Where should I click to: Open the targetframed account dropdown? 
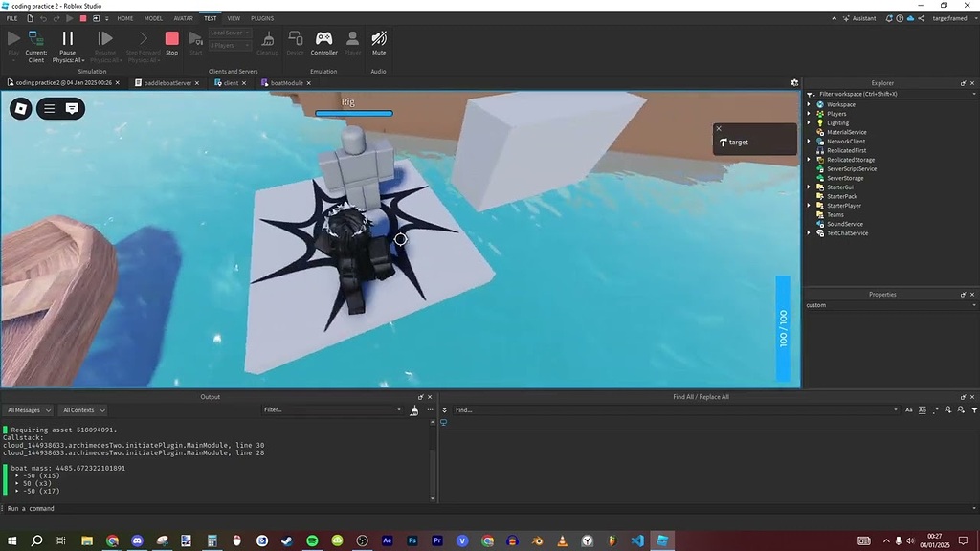pos(952,18)
